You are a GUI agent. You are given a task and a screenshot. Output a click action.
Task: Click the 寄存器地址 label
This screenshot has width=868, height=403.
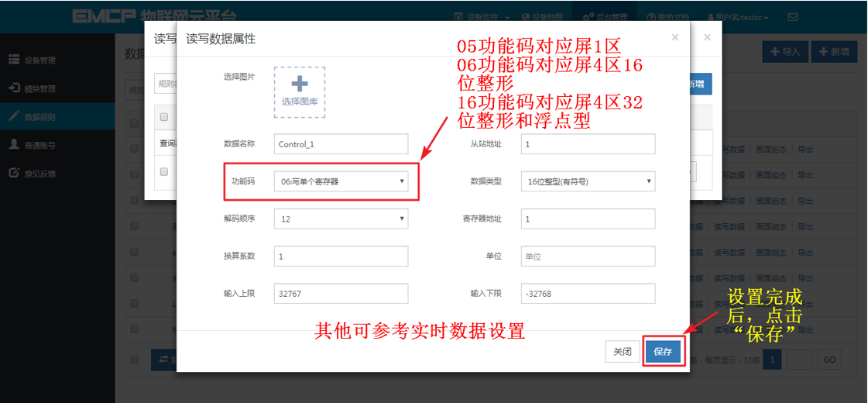[482, 219]
